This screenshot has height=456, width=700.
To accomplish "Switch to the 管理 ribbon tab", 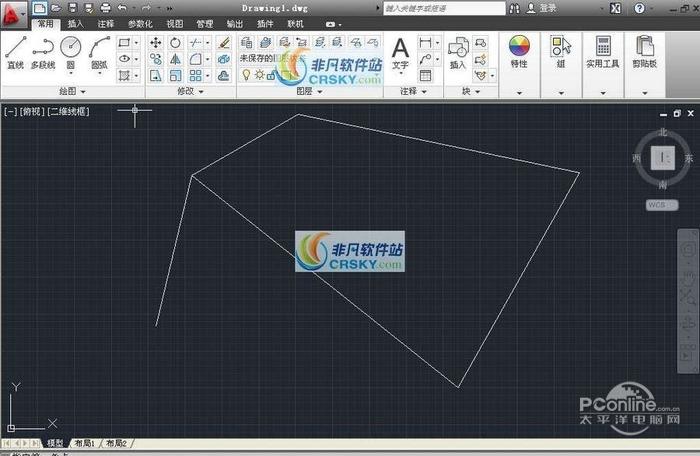I will (205, 24).
